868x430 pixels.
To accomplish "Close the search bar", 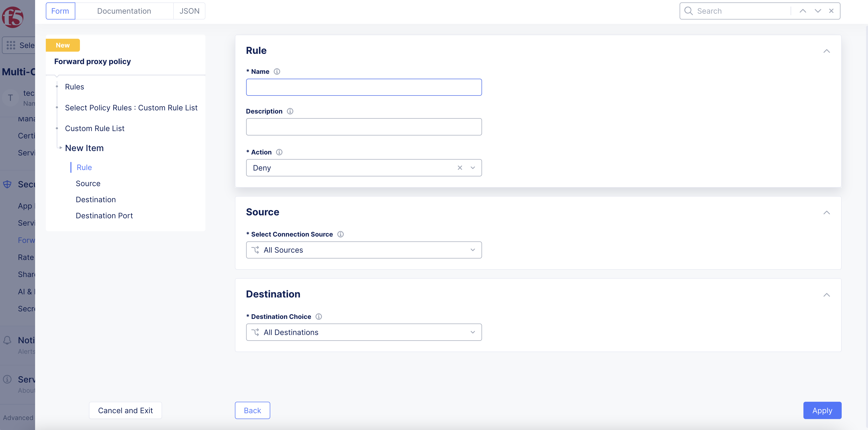I will [831, 11].
